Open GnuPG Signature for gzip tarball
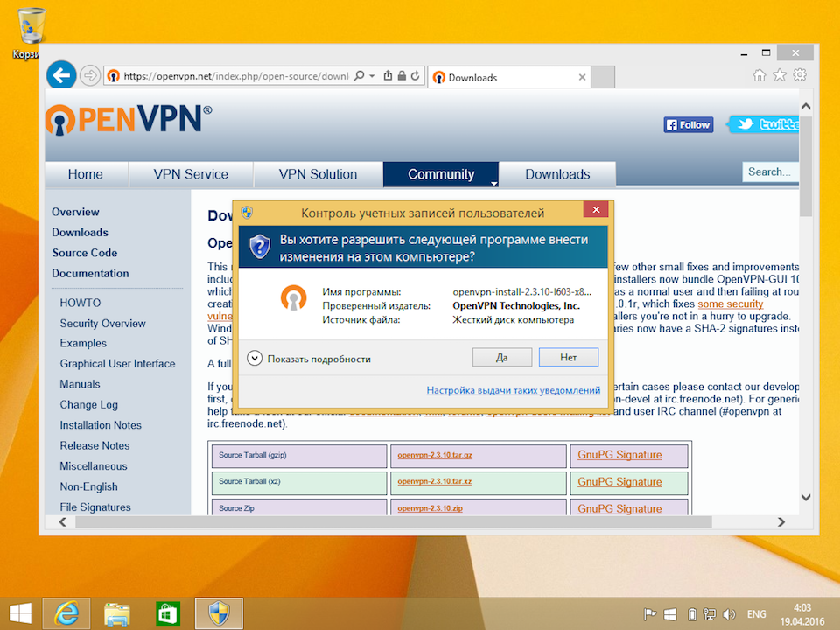This screenshot has width=840, height=630. [x=619, y=455]
